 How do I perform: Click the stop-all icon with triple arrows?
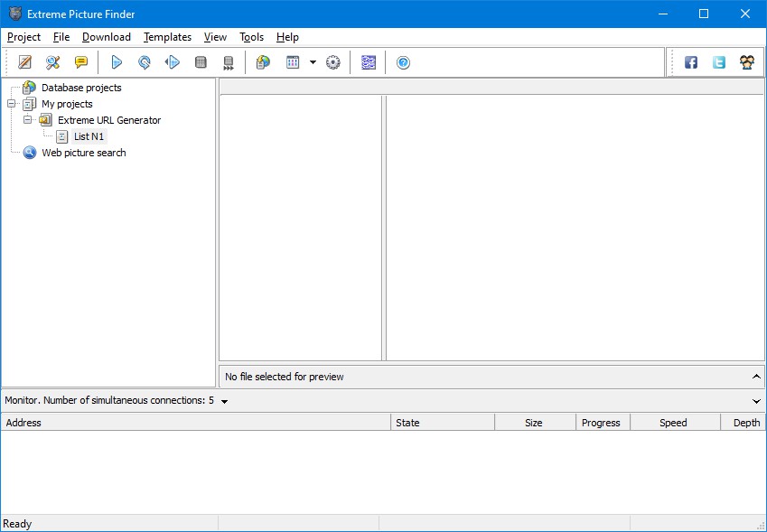[x=229, y=62]
